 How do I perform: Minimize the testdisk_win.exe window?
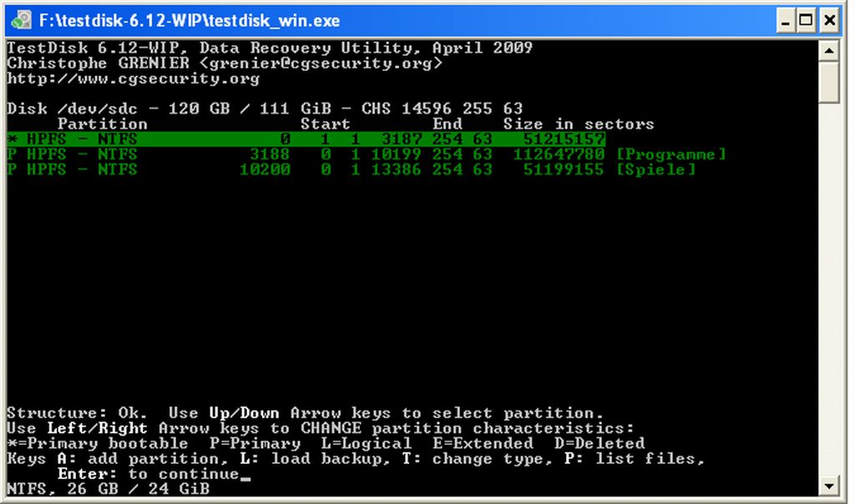pyautogui.click(x=785, y=21)
